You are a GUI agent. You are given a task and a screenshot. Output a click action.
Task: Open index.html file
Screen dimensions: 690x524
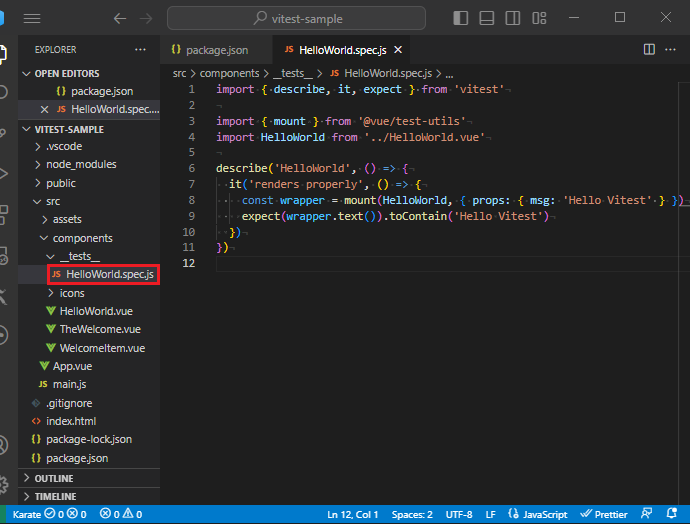[x=89, y=421]
